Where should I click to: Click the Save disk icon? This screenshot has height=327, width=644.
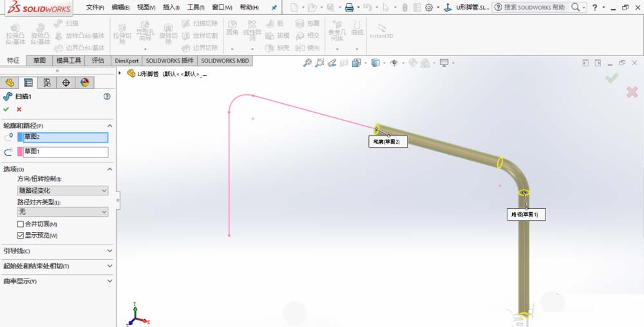tap(330, 7)
